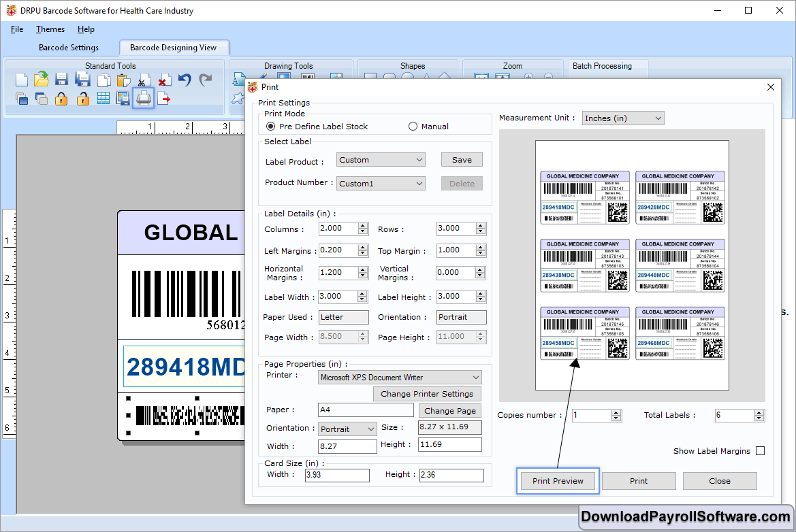The width and height of the screenshot is (796, 532).
Task: Click the Change Page button
Action: pos(450,411)
